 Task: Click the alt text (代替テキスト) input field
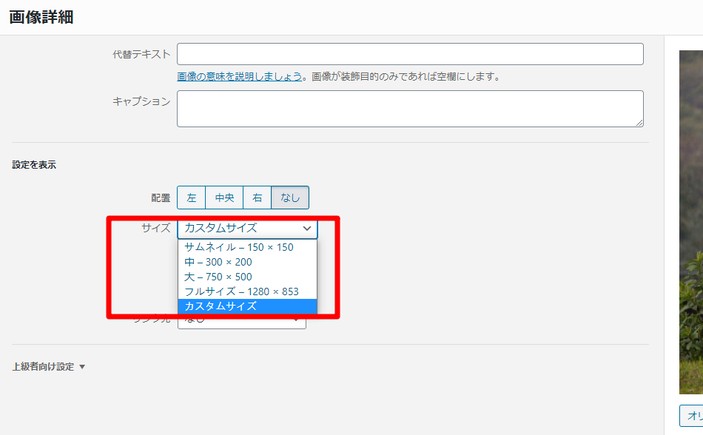click(409, 54)
